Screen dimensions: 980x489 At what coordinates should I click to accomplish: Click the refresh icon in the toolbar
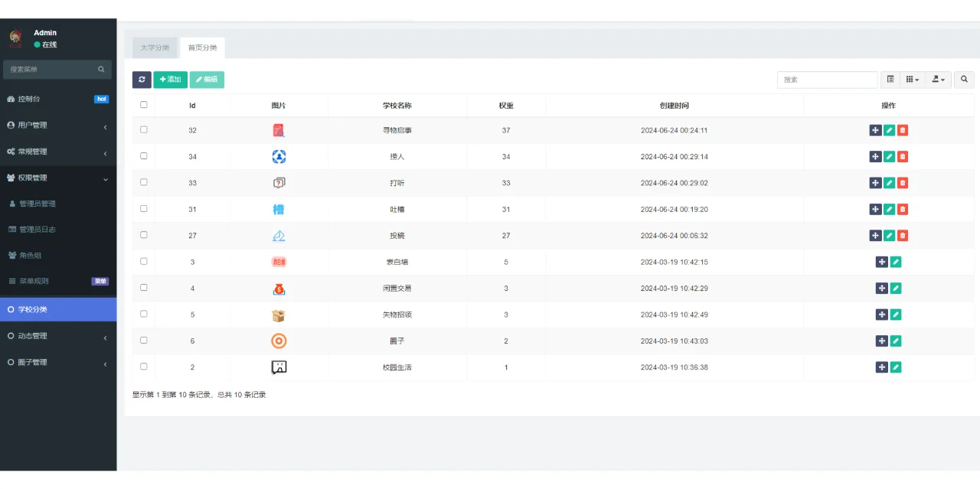coord(142,79)
